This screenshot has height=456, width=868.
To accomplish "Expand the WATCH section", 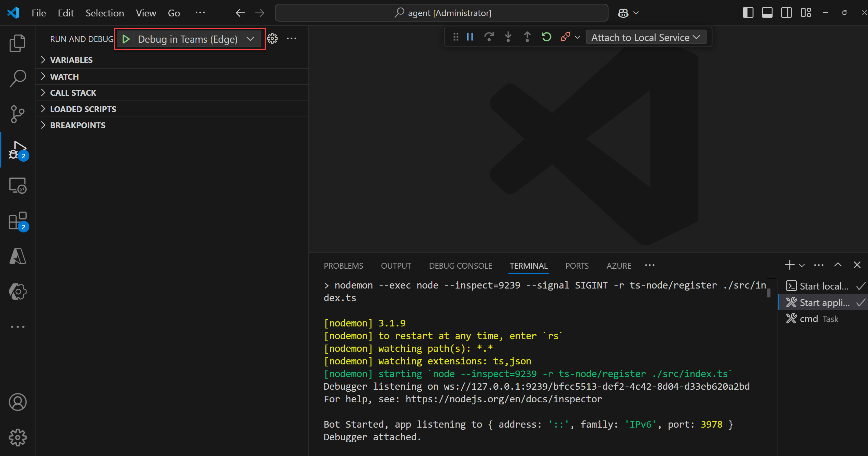I will tap(172, 77).
